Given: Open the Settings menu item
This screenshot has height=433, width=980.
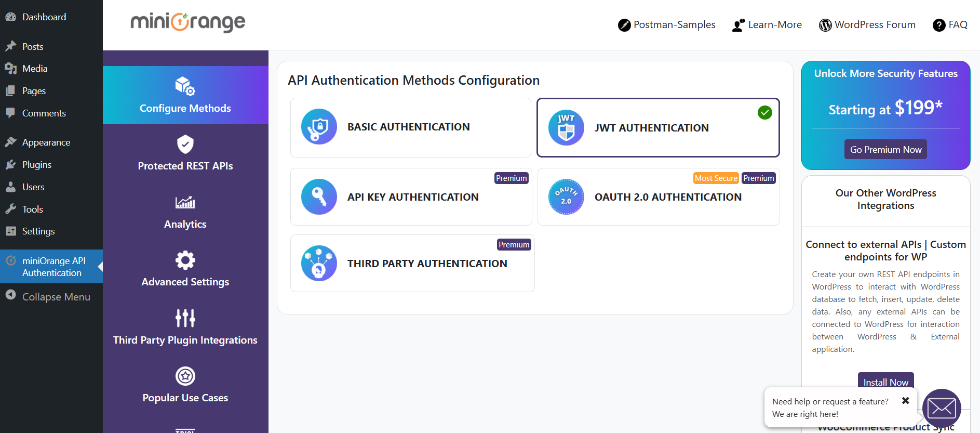Looking at the screenshot, I should [x=51, y=231].
